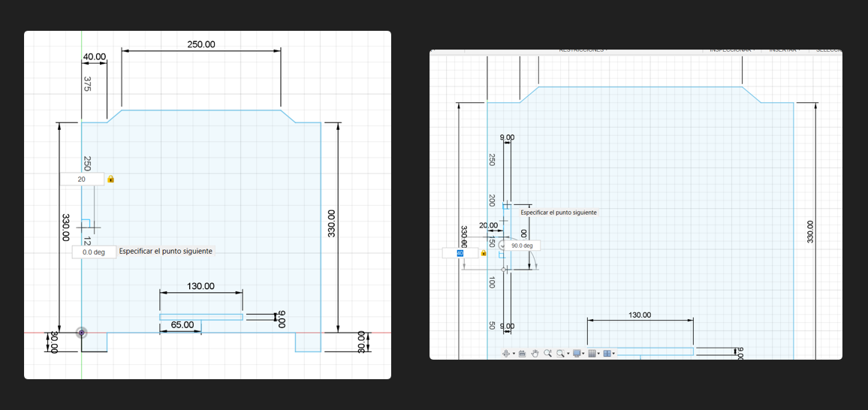Select the Orbit tool in navigation bar
This screenshot has height=410, width=868.
506,354
